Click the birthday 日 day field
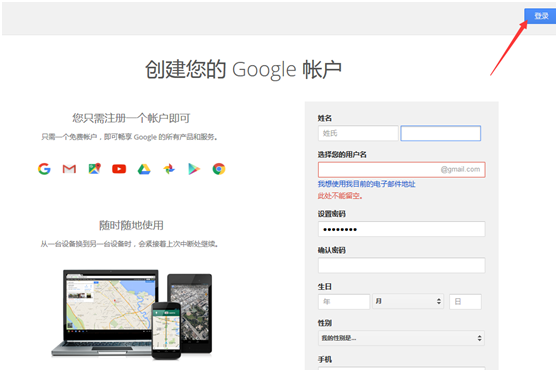Viewport: 558px width, 372px height. pyautogui.click(x=465, y=302)
